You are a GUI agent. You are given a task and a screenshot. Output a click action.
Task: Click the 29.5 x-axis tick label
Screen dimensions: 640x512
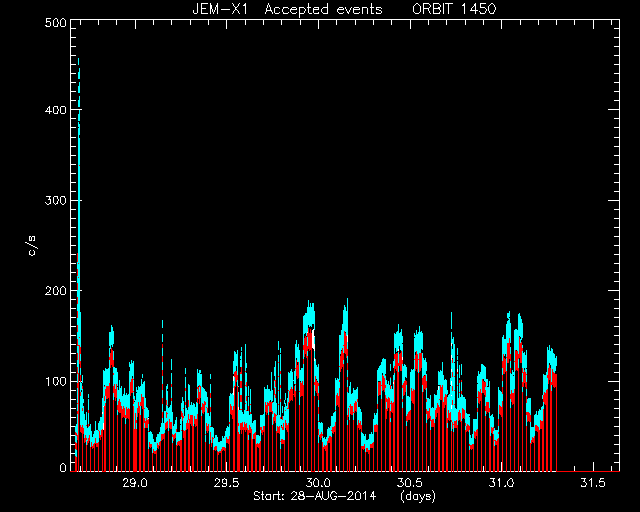(x=227, y=483)
